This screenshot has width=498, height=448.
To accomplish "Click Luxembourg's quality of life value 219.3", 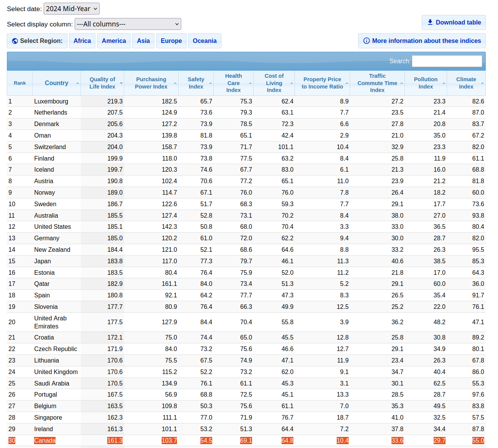I will click(115, 102).
